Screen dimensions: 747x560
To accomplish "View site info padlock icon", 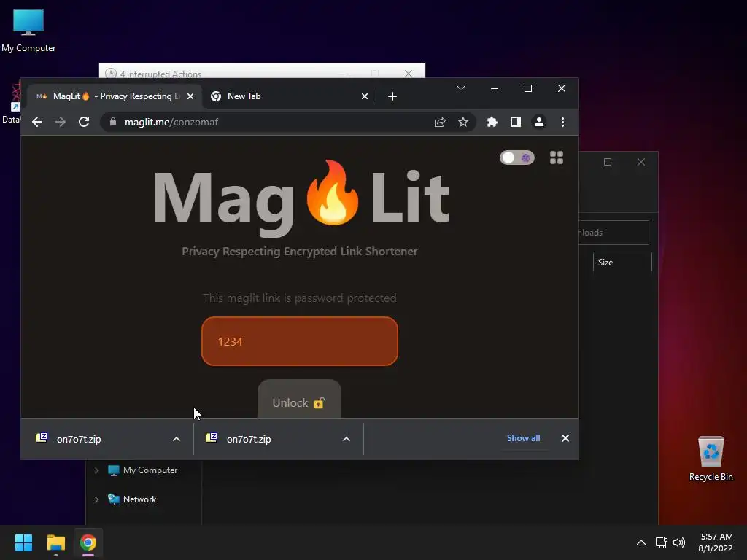I will pos(113,122).
